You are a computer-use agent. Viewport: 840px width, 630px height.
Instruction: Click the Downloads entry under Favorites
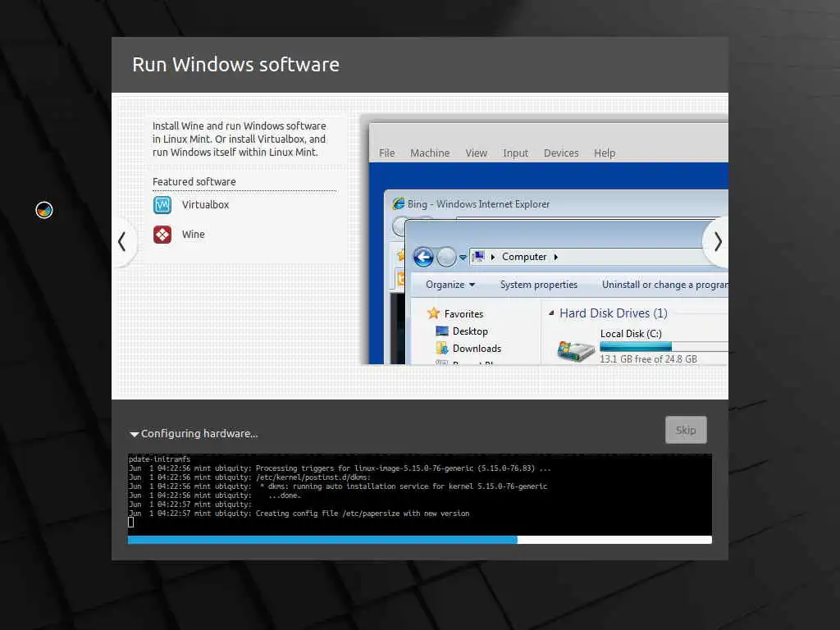[477, 348]
